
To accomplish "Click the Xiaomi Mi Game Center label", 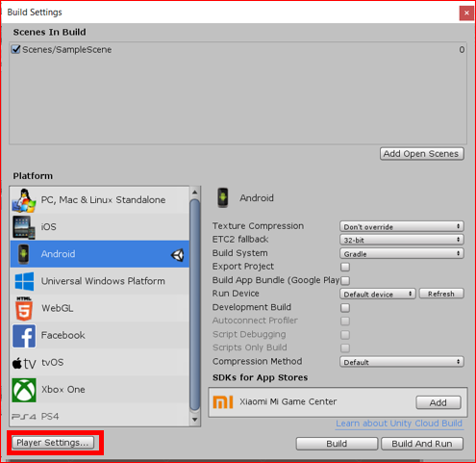I will (288, 401).
